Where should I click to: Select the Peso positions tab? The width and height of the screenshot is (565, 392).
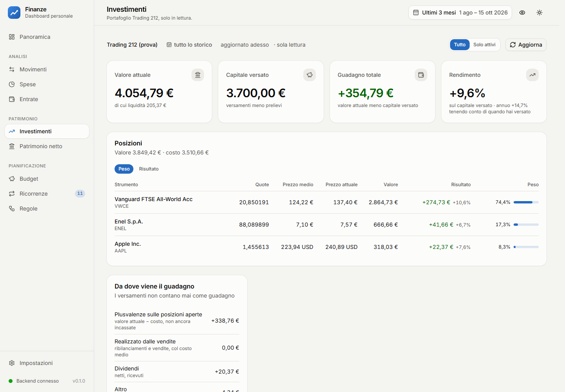coord(124,169)
